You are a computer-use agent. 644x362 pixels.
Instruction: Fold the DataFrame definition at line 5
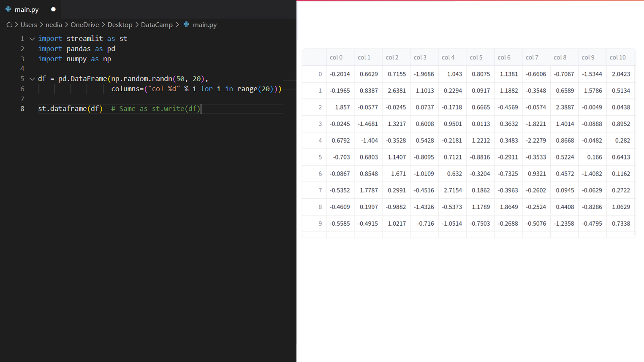[x=32, y=79]
